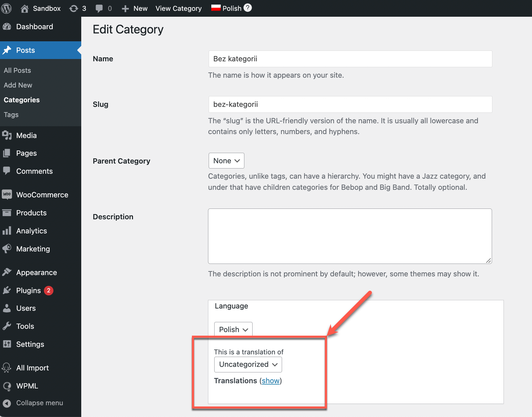
Task: Click the WordPress logo icon
Action: (6, 8)
